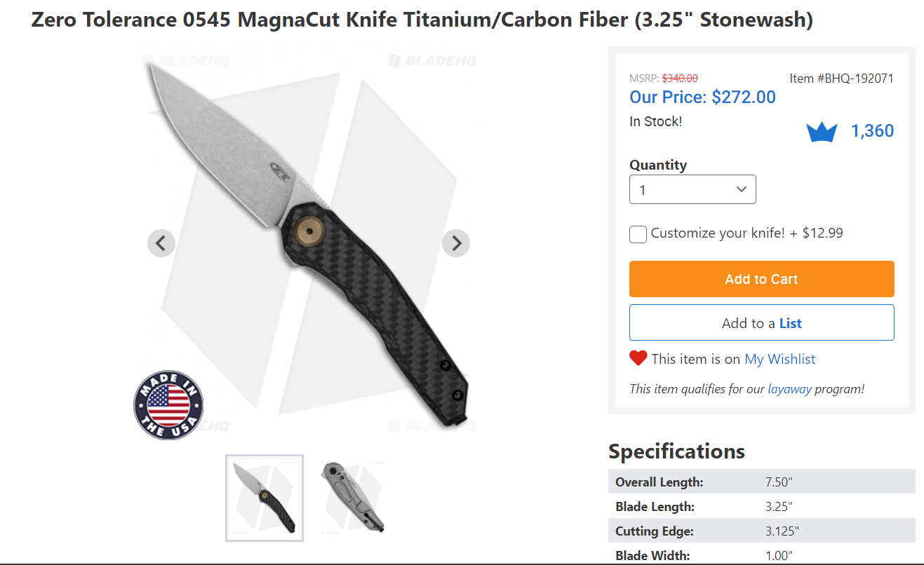The image size is (924, 565).
Task: Click the Add to a List button
Action: (x=761, y=323)
